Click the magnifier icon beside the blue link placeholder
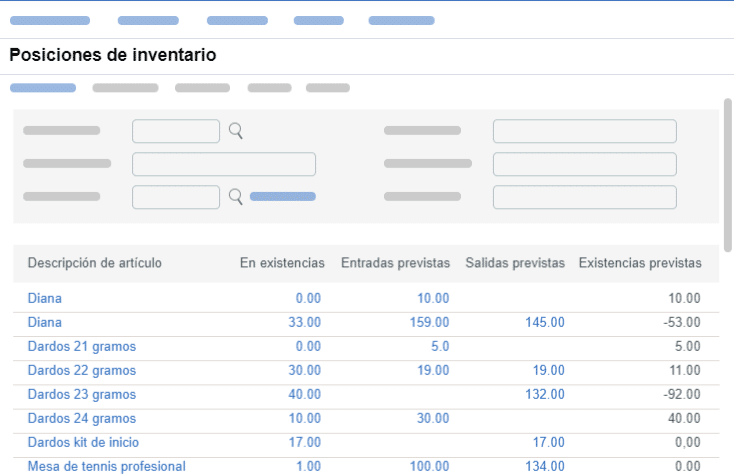The height and width of the screenshot is (476, 734). [x=236, y=197]
